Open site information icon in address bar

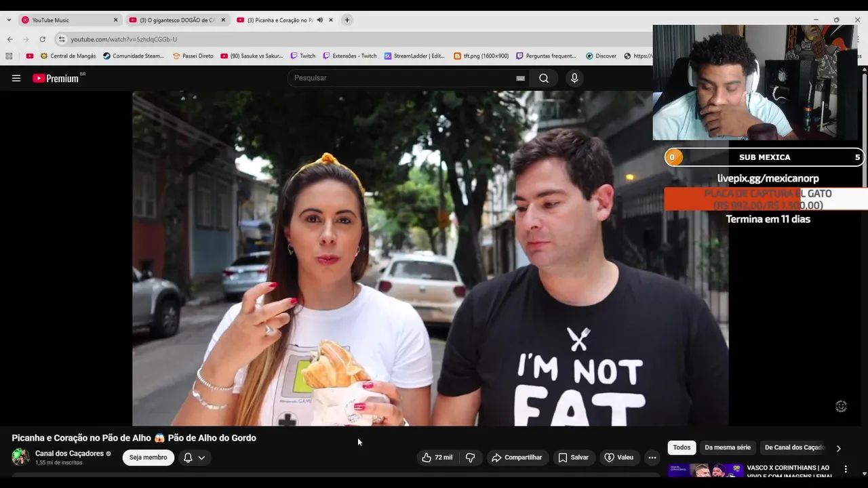[x=62, y=39]
